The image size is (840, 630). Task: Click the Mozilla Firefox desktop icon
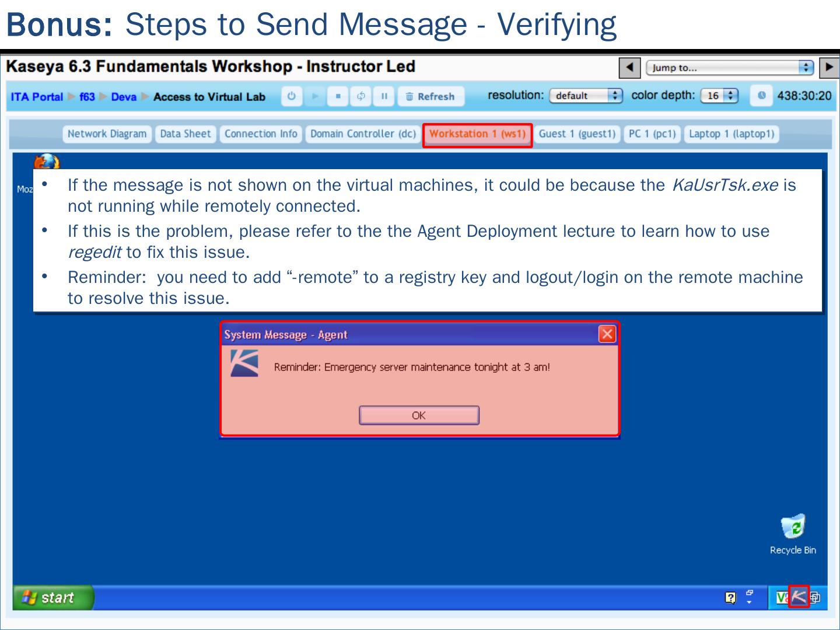click(46, 163)
